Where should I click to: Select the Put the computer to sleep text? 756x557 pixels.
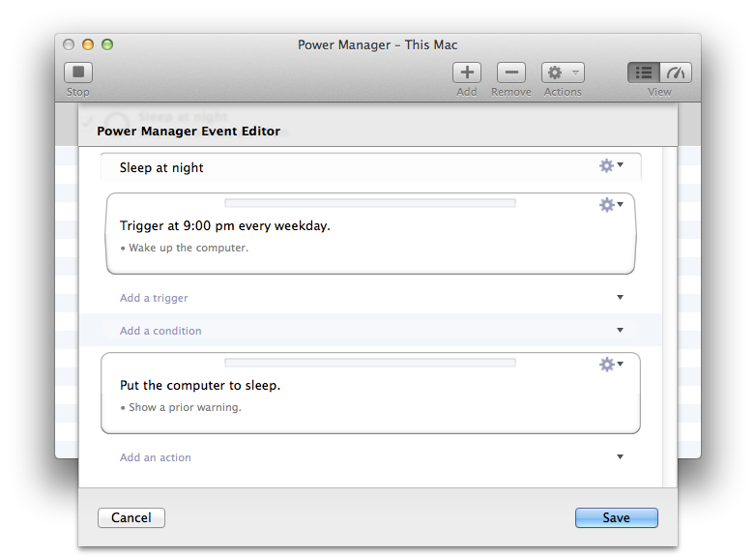point(200,385)
